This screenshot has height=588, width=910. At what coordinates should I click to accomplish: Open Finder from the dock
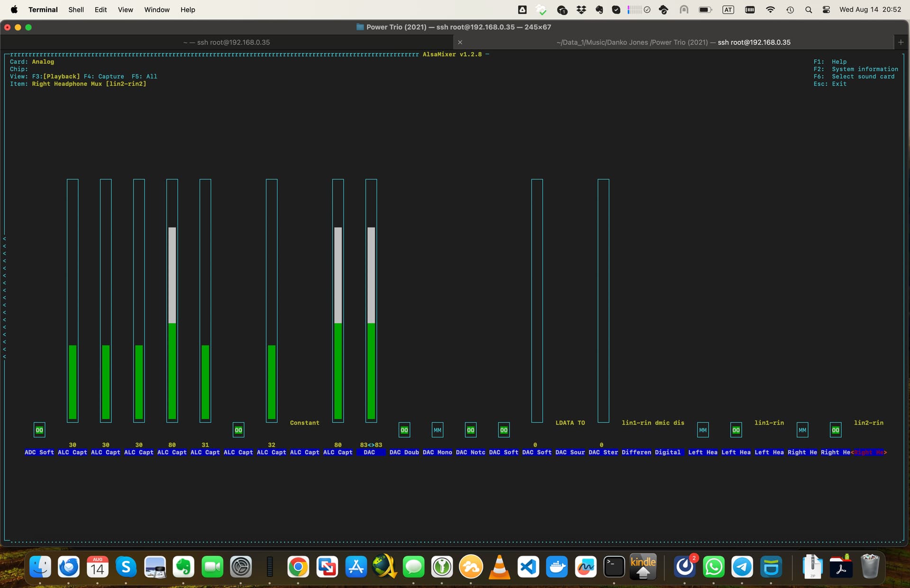pyautogui.click(x=40, y=566)
